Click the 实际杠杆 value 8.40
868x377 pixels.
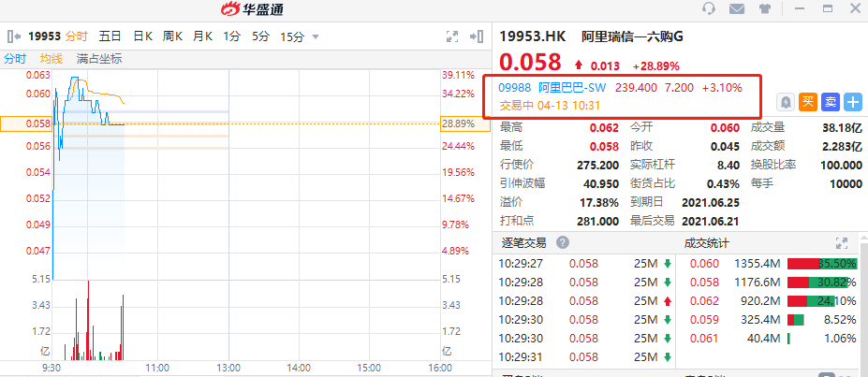click(x=728, y=165)
